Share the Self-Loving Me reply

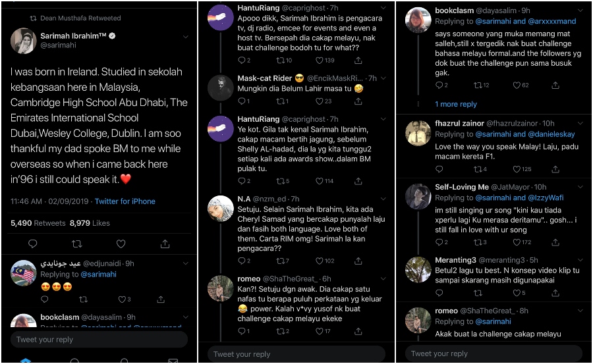[x=555, y=243]
